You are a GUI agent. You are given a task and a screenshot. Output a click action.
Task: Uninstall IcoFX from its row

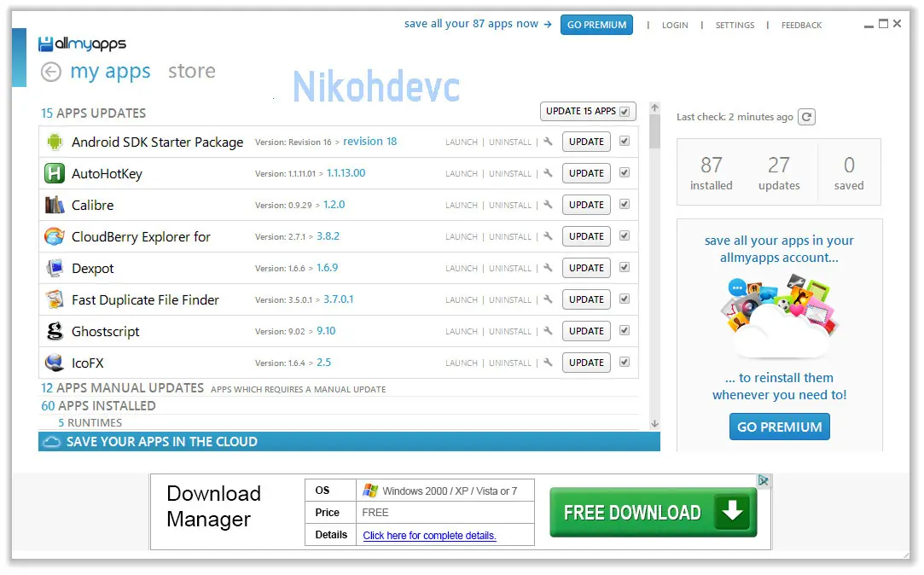pos(509,363)
